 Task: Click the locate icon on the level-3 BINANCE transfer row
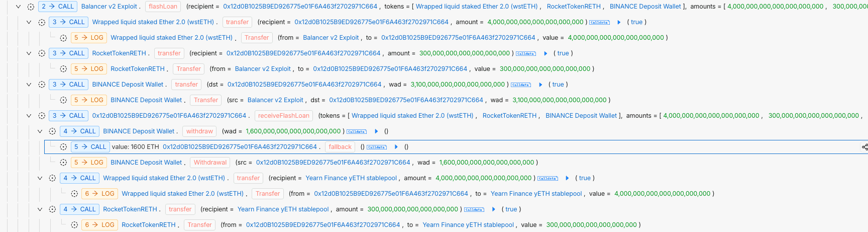(42, 85)
